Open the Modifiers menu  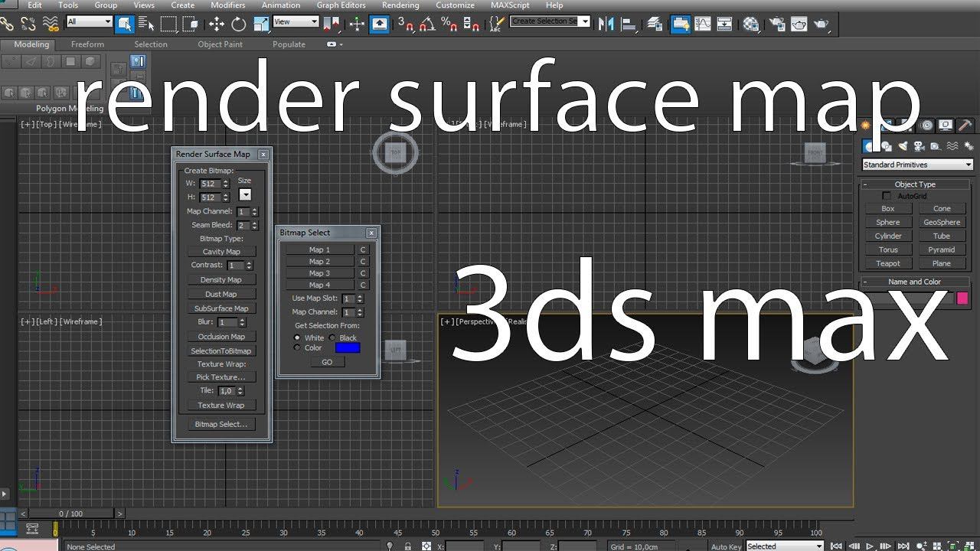(227, 5)
